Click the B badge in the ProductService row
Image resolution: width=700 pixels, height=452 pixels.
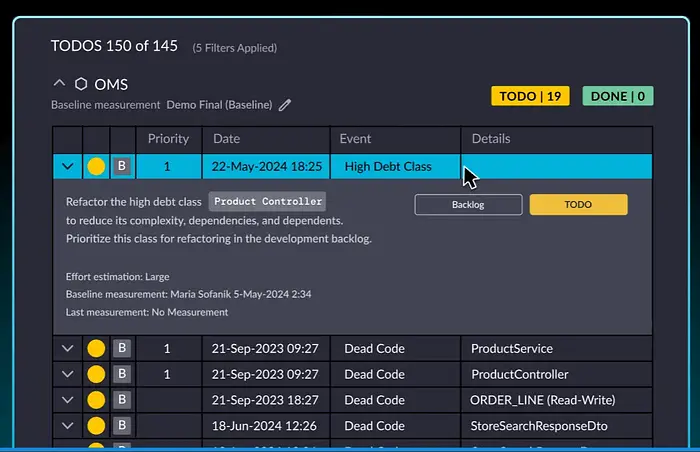(x=122, y=348)
